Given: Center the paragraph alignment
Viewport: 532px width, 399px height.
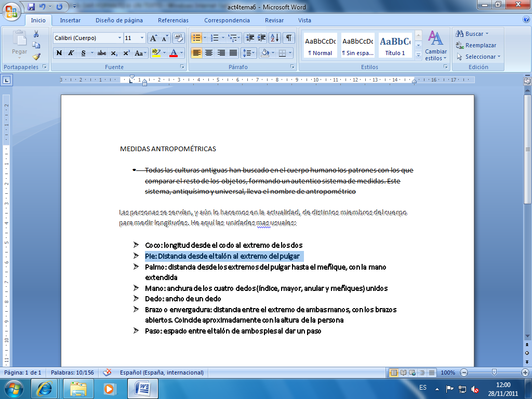Looking at the screenshot, I should 208,53.
